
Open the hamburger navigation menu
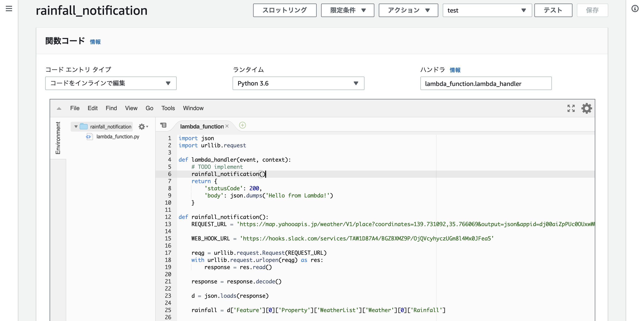[x=9, y=9]
